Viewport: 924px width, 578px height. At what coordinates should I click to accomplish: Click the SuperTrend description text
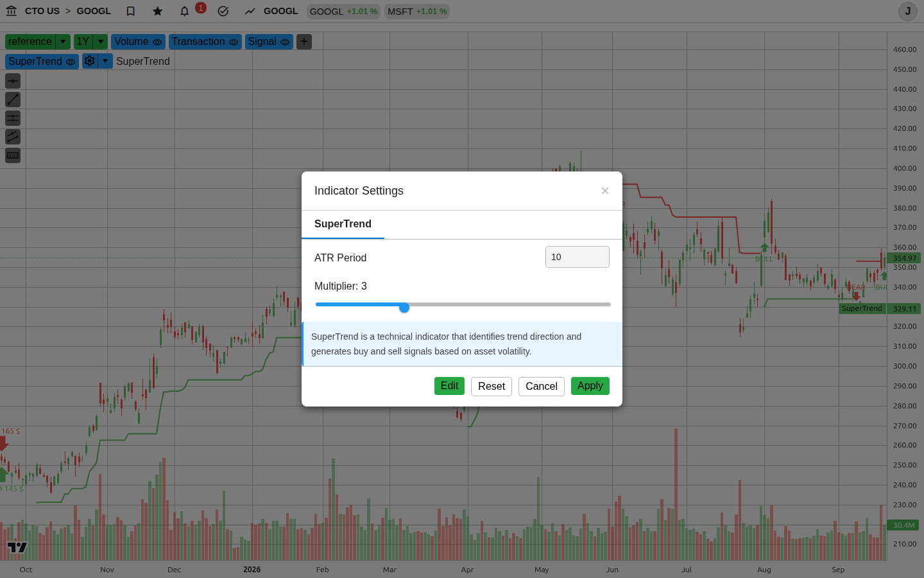click(x=447, y=344)
